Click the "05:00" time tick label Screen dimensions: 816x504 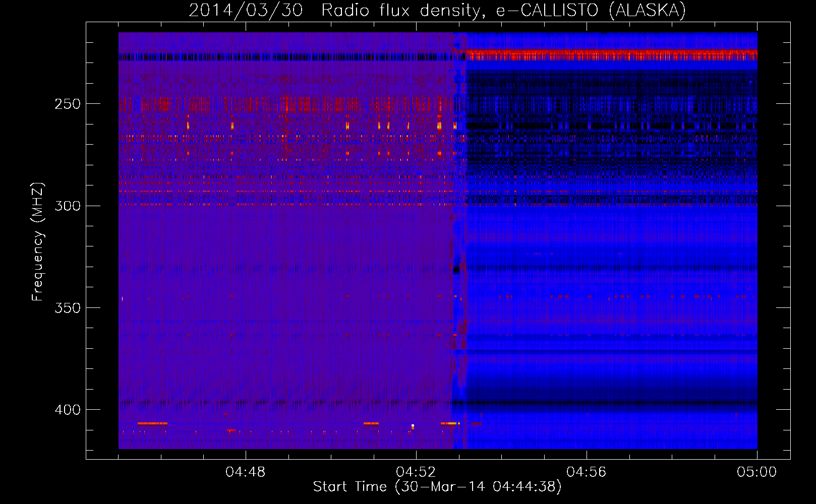757,472
